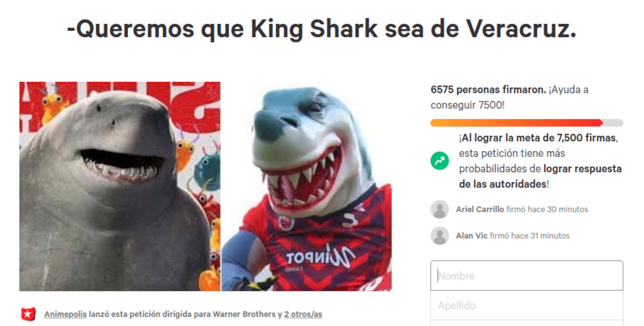Click the orange signature progress bar
This screenshot has width=644, height=326.
click(516, 123)
